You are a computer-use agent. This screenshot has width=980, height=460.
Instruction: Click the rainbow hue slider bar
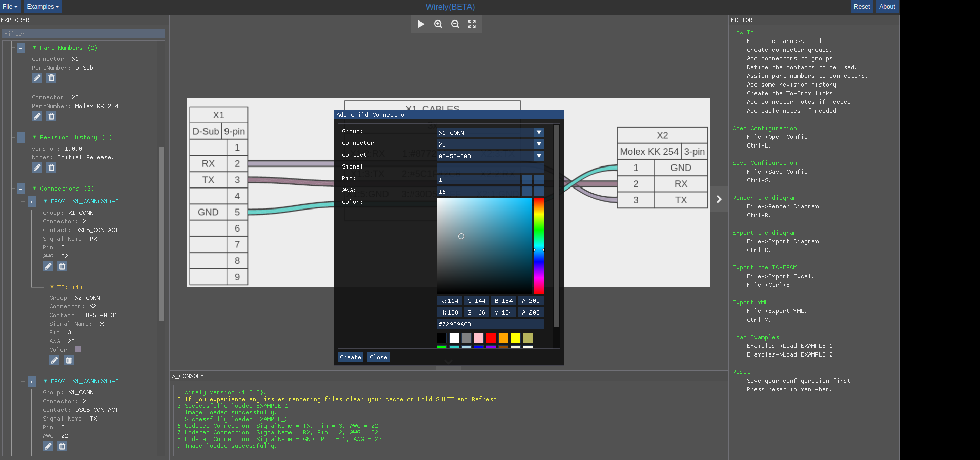[539, 245]
